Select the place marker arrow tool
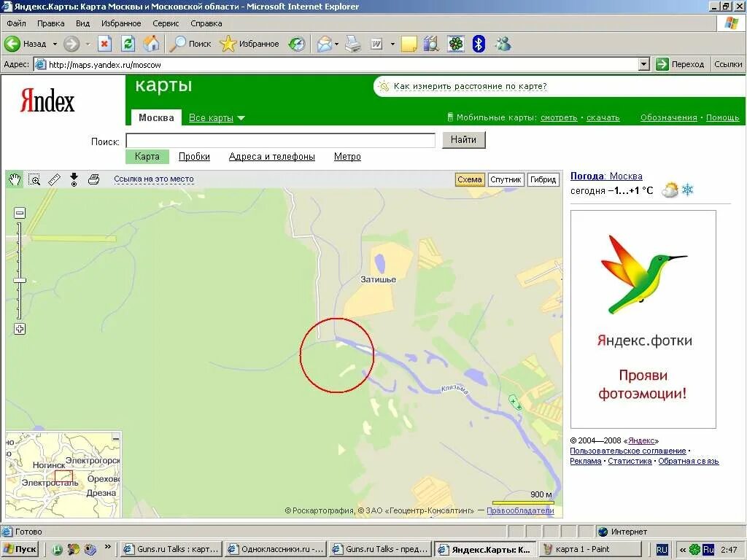The width and height of the screenshot is (747, 560). [74, 179]
